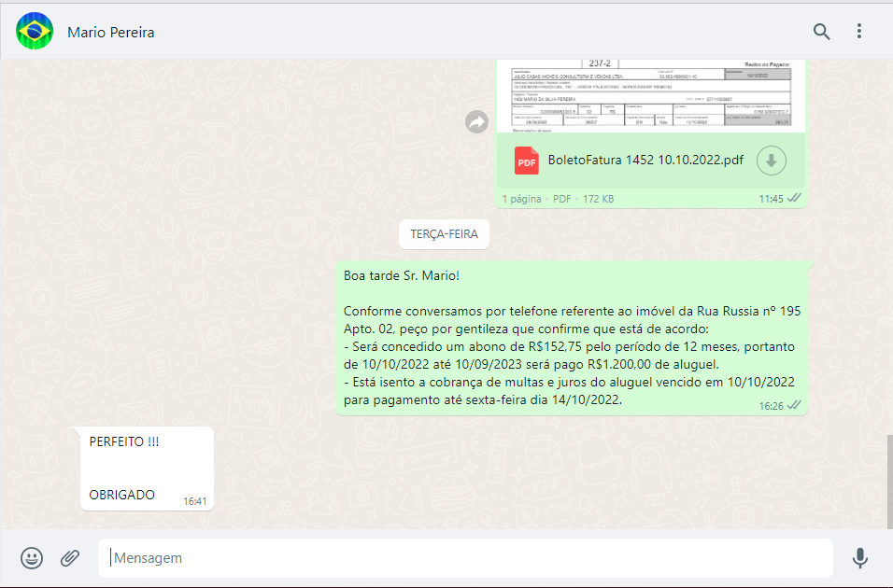This screenshot has height=588, width=893.
Task: Open search in the conversation
Action: click(x=821, y=32)
